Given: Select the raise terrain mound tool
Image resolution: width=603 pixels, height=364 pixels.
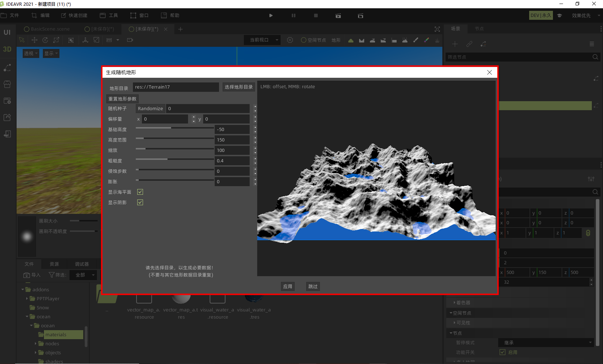Looking at the screenshot, I should pos(351,40).
